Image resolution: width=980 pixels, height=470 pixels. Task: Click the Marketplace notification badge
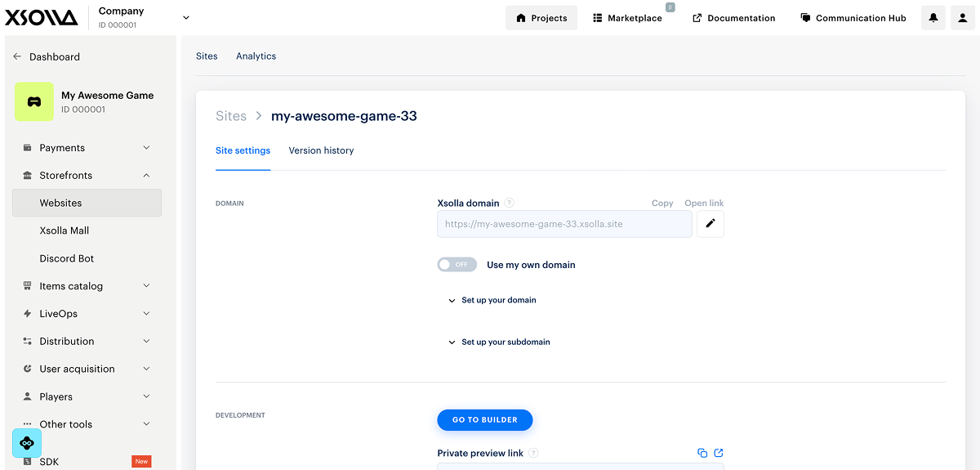click(x=670, y=7)
